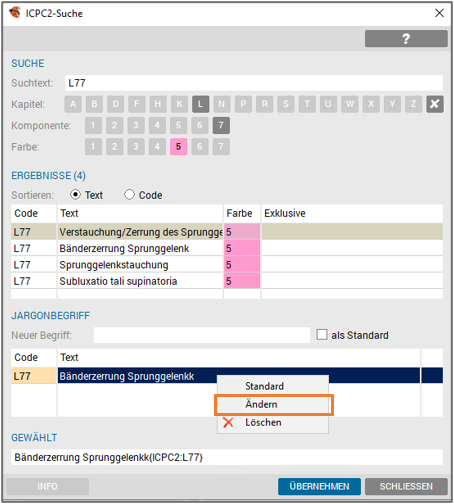This screenshot has width=454, height=504.
Task: Click the question mark help button
Action: (406, 39)
